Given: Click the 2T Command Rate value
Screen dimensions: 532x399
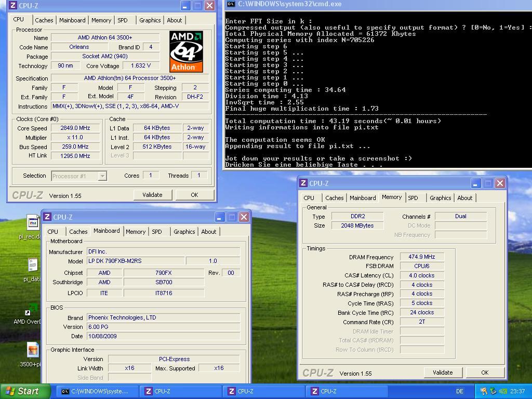Looking at the screenshot, I should pyautogui.click(x=422, y=322).
